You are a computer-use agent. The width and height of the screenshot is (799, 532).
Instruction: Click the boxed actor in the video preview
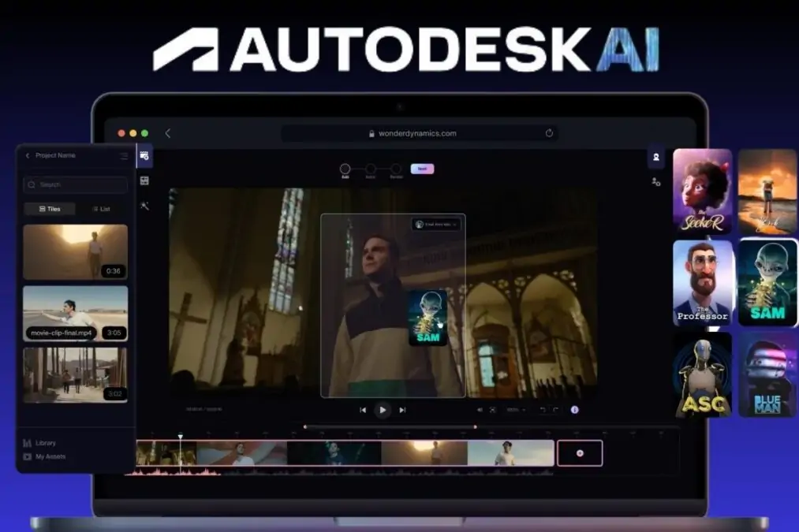(x=393, y=306)
